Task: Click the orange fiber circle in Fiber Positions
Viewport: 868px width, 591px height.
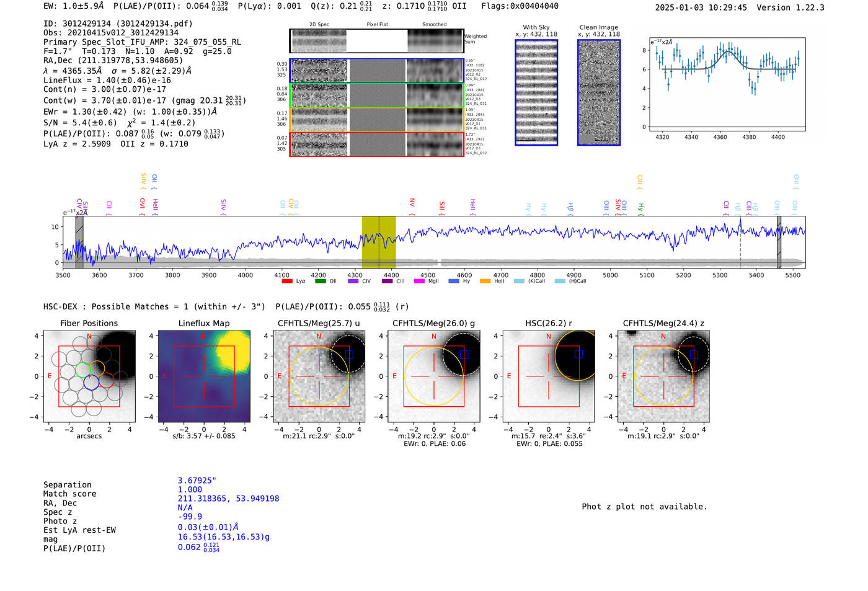Action: click(97, 368)
